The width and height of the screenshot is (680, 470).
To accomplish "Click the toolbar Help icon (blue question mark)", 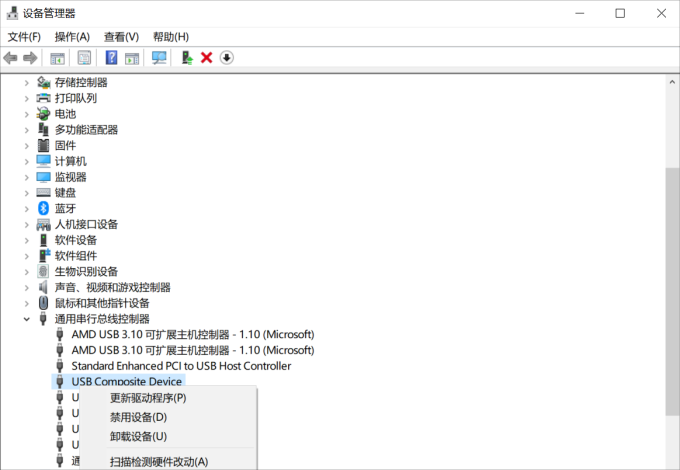I will coord(111,58).
